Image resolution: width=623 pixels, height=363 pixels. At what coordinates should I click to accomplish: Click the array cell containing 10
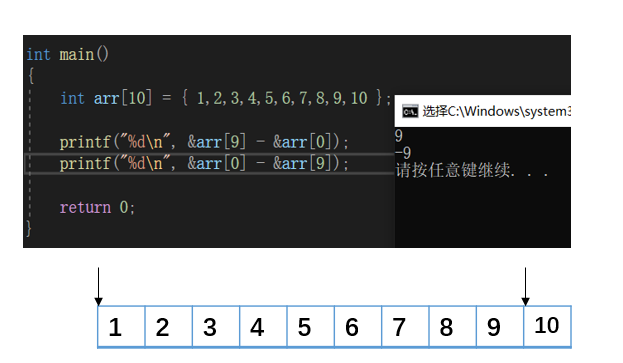[547, 326]
